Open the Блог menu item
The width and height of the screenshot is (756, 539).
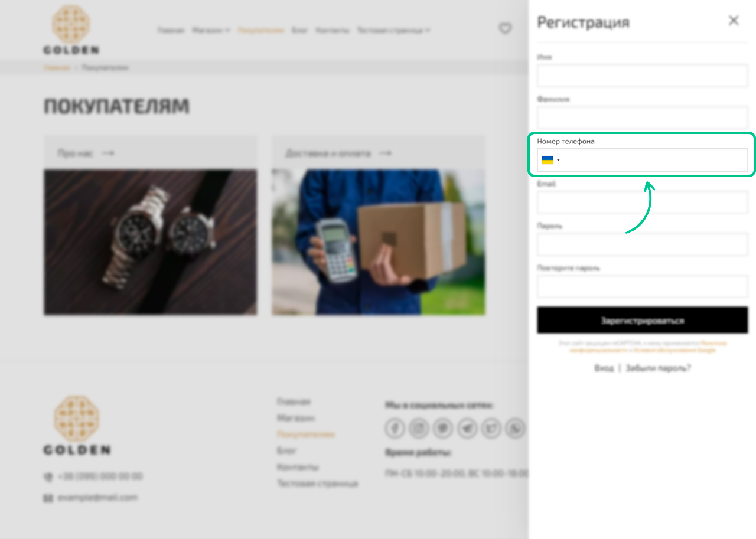(x=300, y=30)
